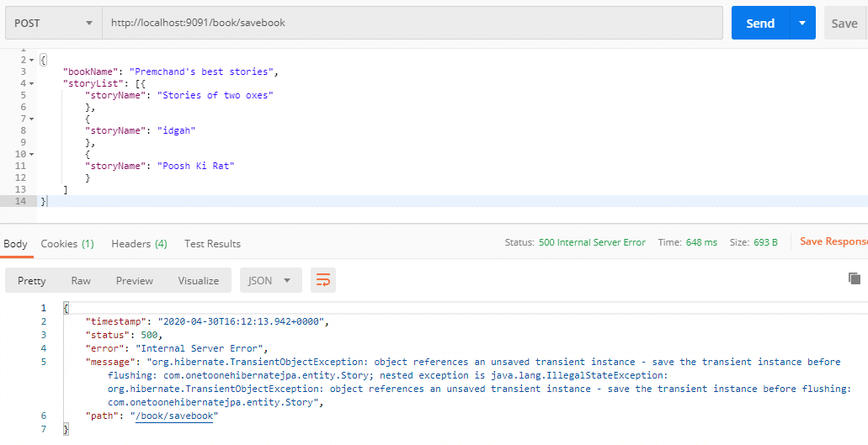Collapse the object fold arrow at line 7
868x445 pixels.
(x=32, y=119)
